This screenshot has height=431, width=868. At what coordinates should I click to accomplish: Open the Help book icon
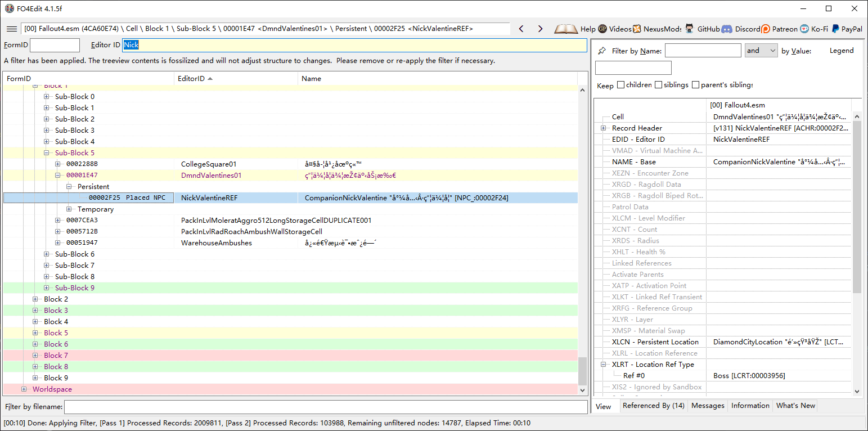566,29
